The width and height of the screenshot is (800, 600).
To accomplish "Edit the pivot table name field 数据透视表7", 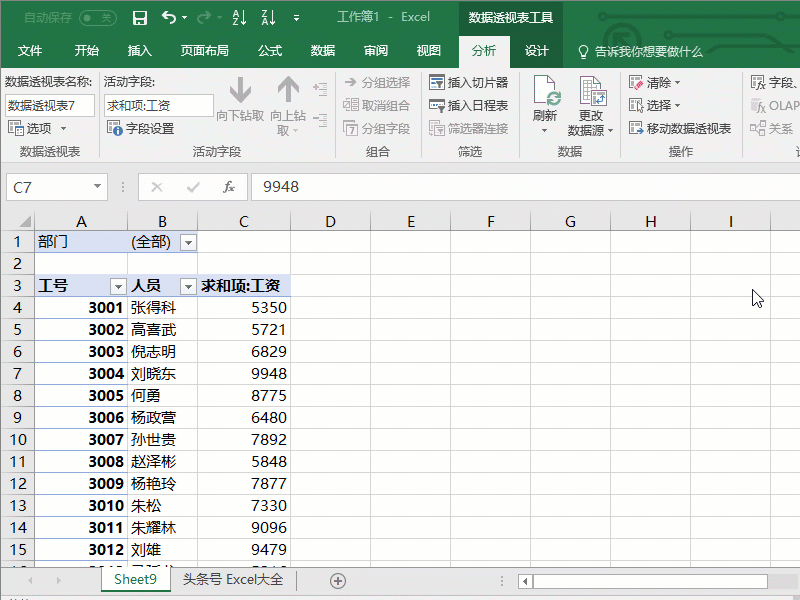I will [49, 106].
